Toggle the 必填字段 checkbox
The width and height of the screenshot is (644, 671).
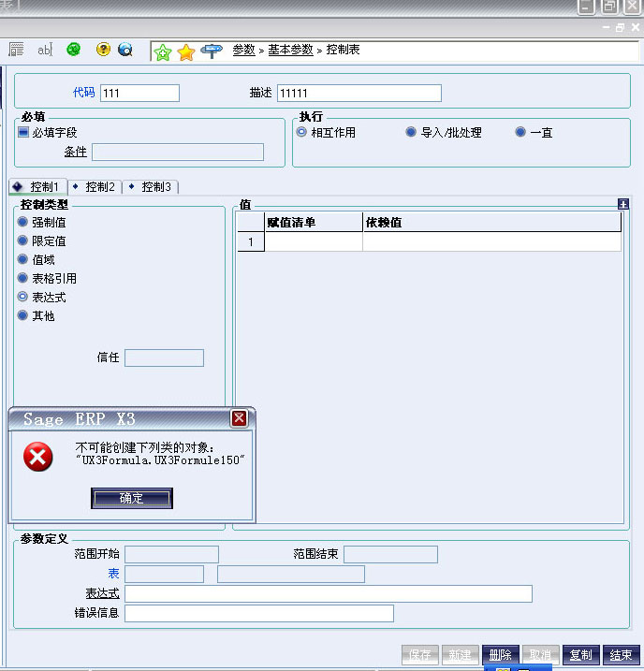23,133
